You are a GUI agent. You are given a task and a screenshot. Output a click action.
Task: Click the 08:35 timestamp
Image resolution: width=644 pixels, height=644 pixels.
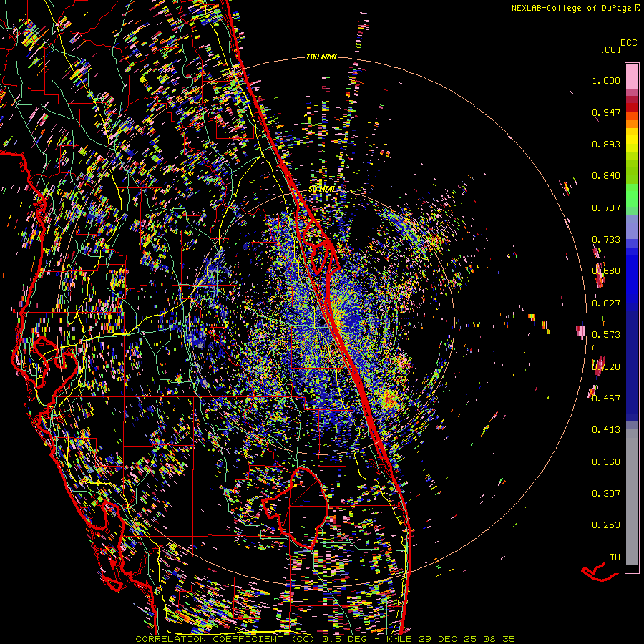click(499, 639)
